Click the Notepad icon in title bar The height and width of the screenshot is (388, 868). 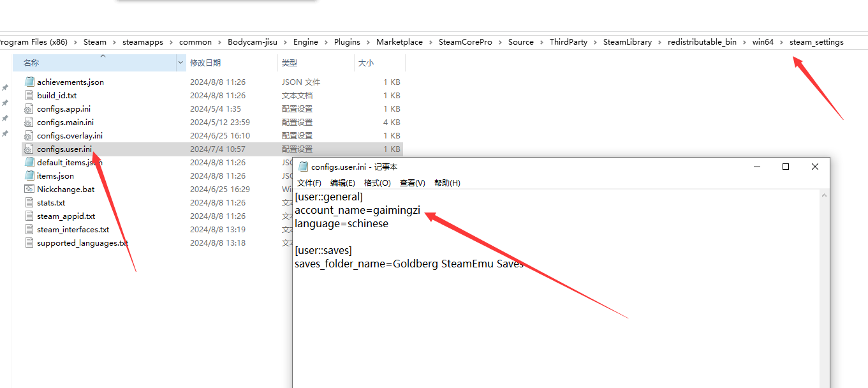(303, 167)
